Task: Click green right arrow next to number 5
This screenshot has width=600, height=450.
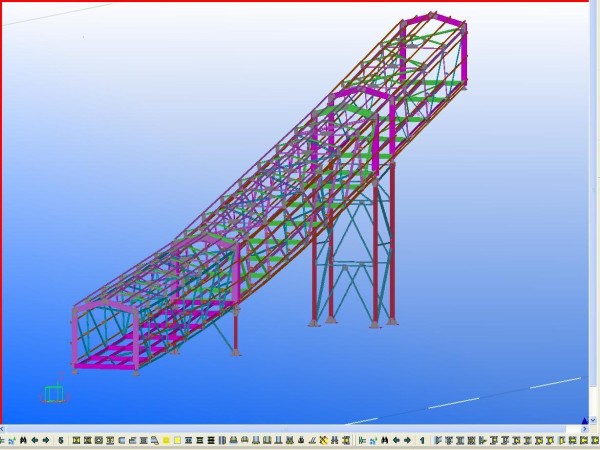Action: 46,440
